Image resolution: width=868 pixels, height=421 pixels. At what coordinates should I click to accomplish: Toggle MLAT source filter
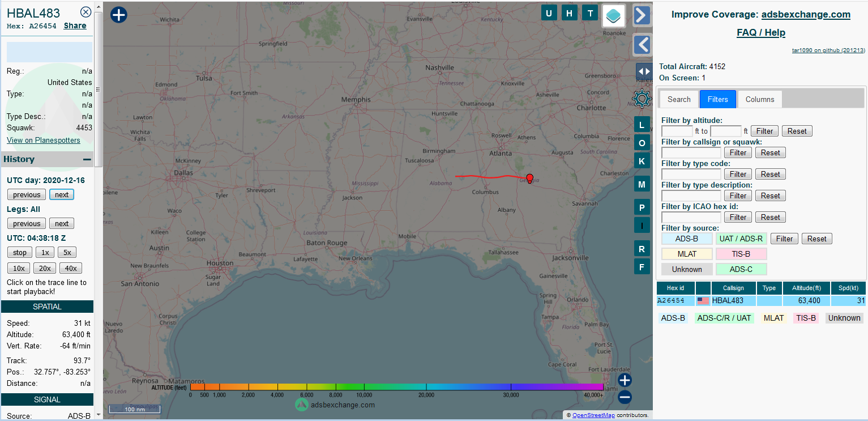coord(687,254)
